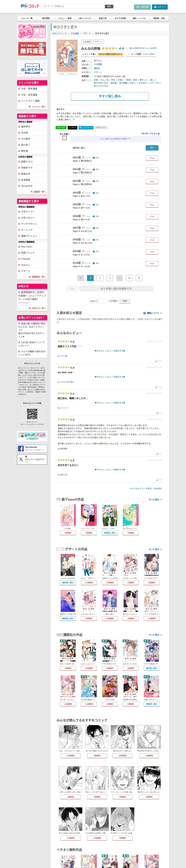Open 漫画家・作家 navigation tab
The width and height of the screenshot is (186, 868).
click(159, 18)
